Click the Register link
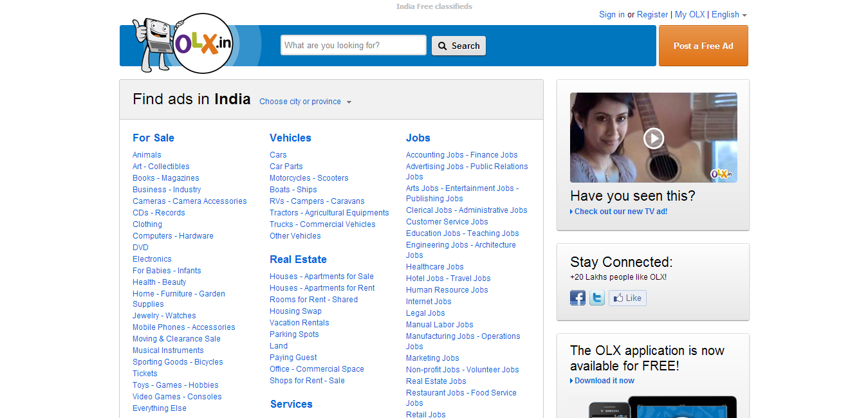This screenshot has width=868, height=418. click(652, 15)
